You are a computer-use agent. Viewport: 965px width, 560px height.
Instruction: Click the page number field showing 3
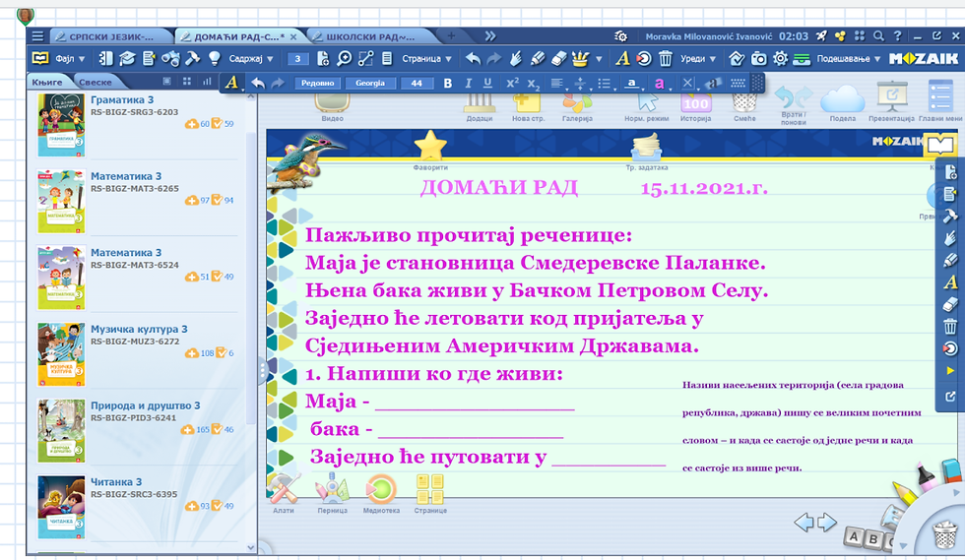[297, 58]
